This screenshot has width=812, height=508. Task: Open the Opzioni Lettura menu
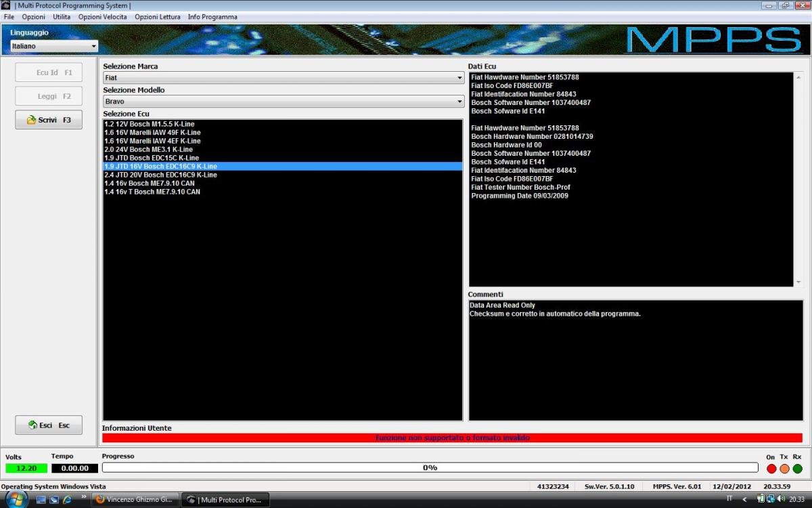[x=158, y=17]
